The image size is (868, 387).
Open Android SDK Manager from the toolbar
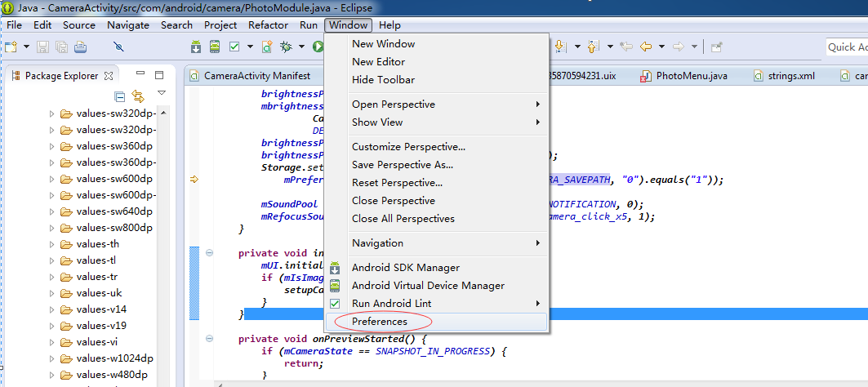coord(196,47)
